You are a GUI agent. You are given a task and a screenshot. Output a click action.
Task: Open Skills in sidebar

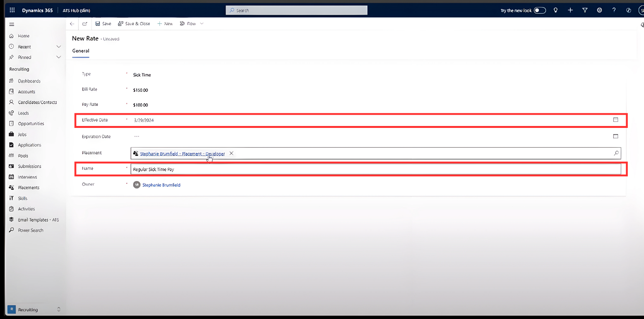[x=22, y=198]
